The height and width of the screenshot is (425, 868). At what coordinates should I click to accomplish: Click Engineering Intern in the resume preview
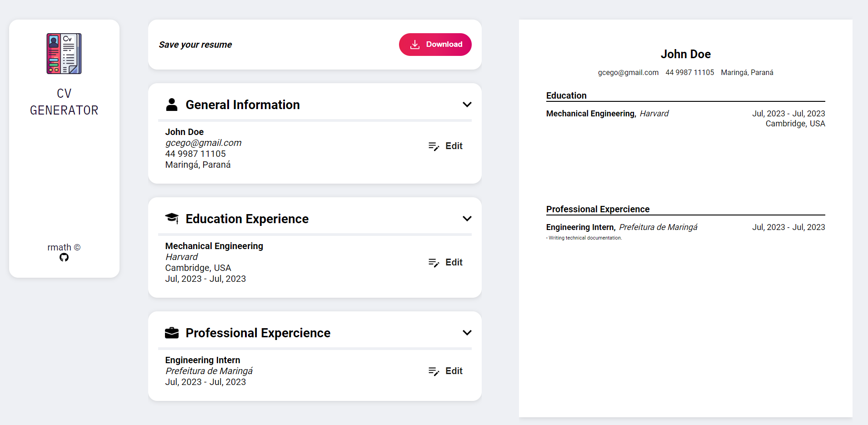(581, 227)
